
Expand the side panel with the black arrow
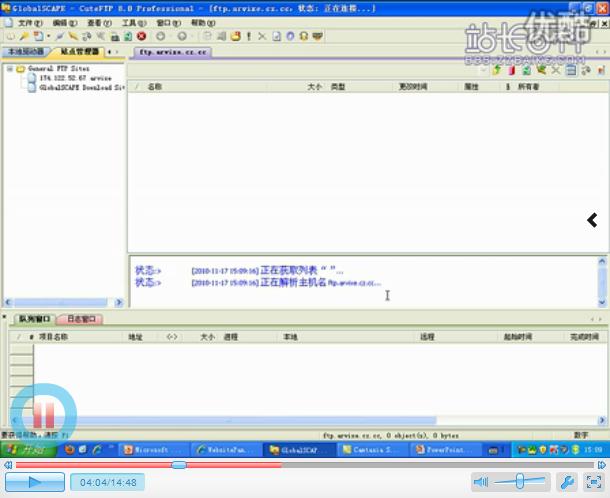click(592, 221)
